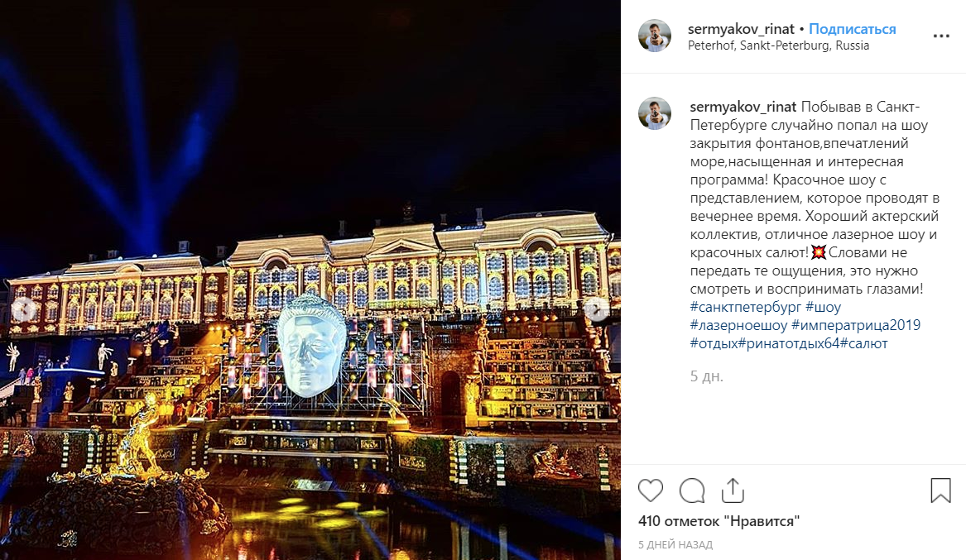
Task: Open the Peterhof, Sankt-Peterburg, Russia location
Action: 778,45
